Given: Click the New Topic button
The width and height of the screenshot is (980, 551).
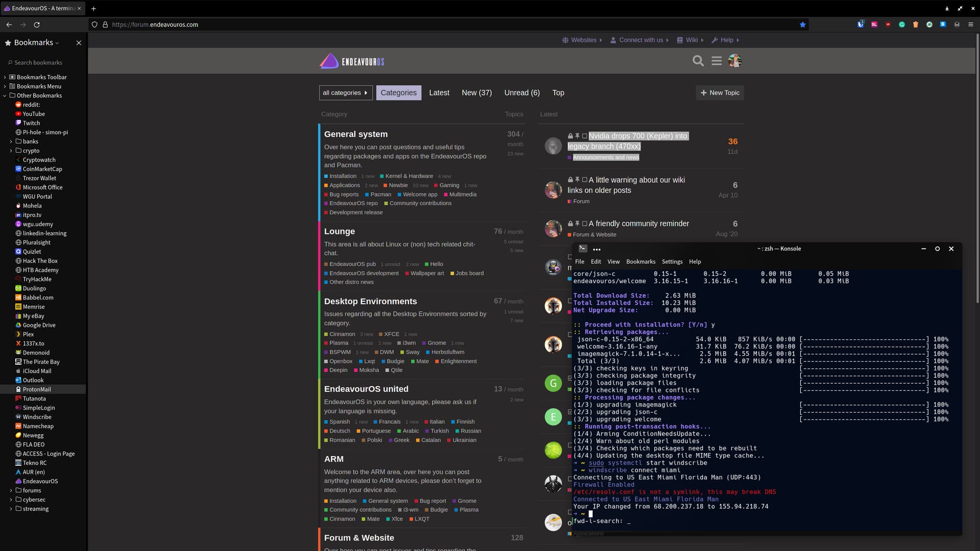Looking at the screenshot, I should pyautogui.click(x=720, y=93).
